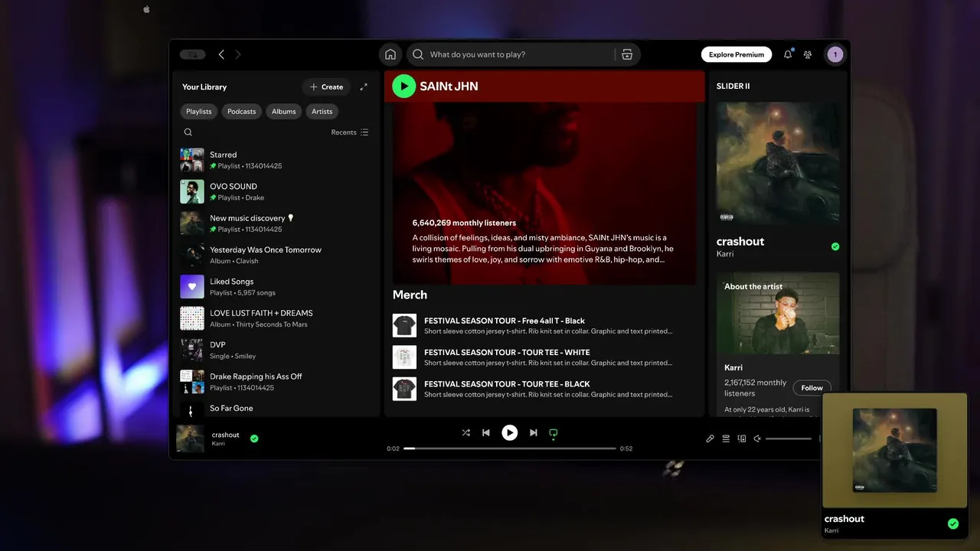Click mini player popup album art
The width and height of the screenshot is (980, 551).
(894, 450)
